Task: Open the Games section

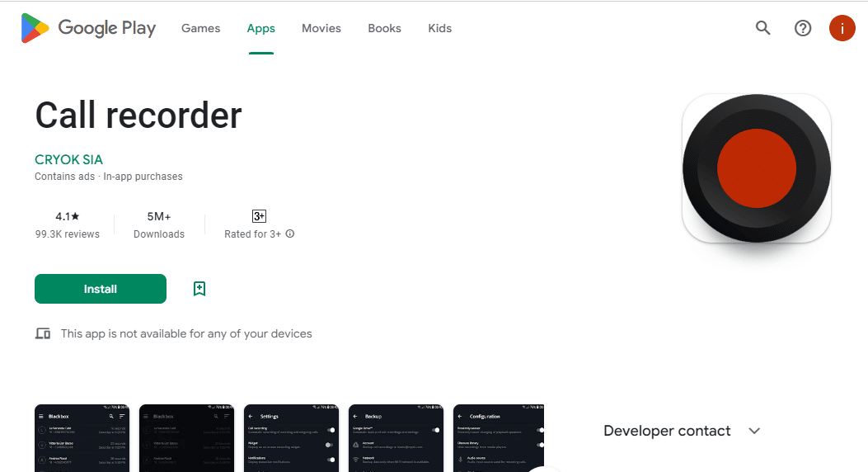Action: 200,28
